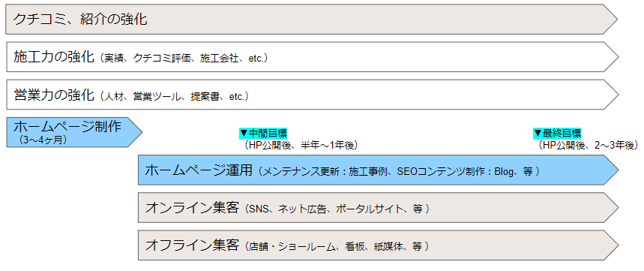Select the 施工力の強化 arrow shape
Viewport: 644px width, 271px height.
[x=312, y=57]
